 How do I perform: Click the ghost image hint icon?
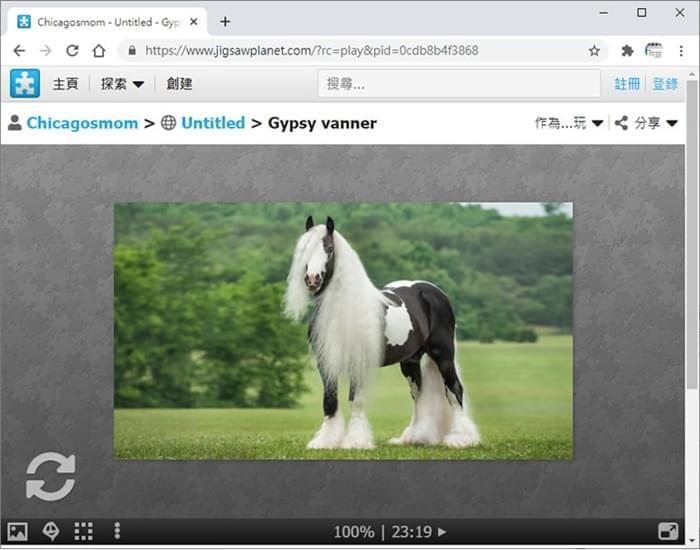pos(51,532)
